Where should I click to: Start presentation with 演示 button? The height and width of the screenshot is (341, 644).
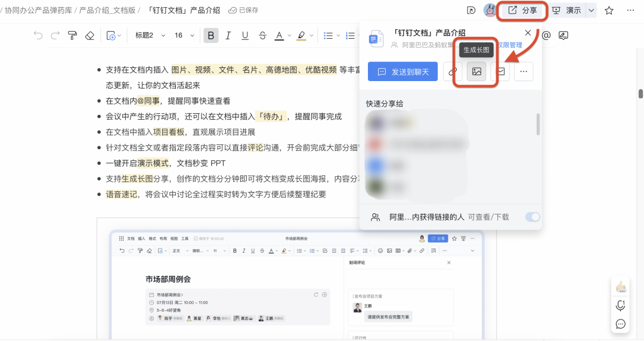click(x=567, y=10)
